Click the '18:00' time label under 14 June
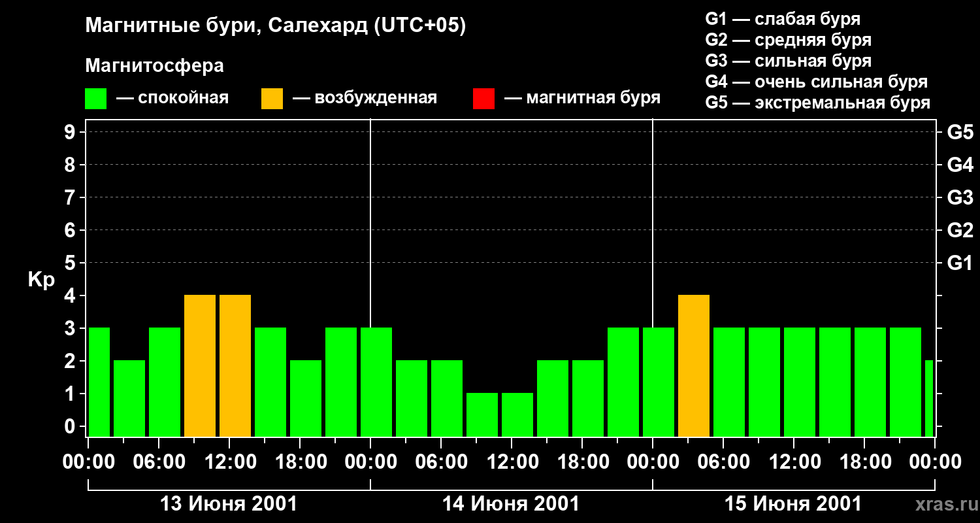 582,462
